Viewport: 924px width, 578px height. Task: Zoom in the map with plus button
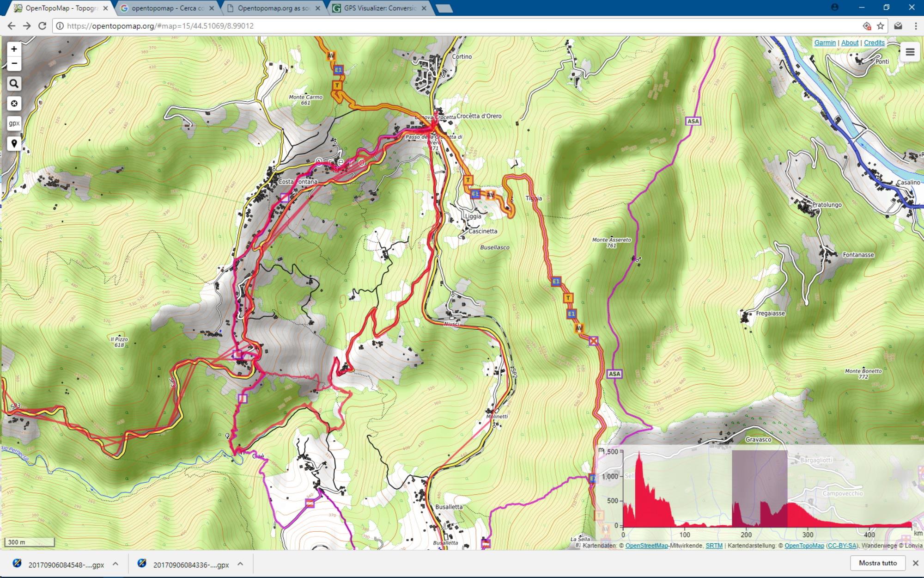point(14,49)
